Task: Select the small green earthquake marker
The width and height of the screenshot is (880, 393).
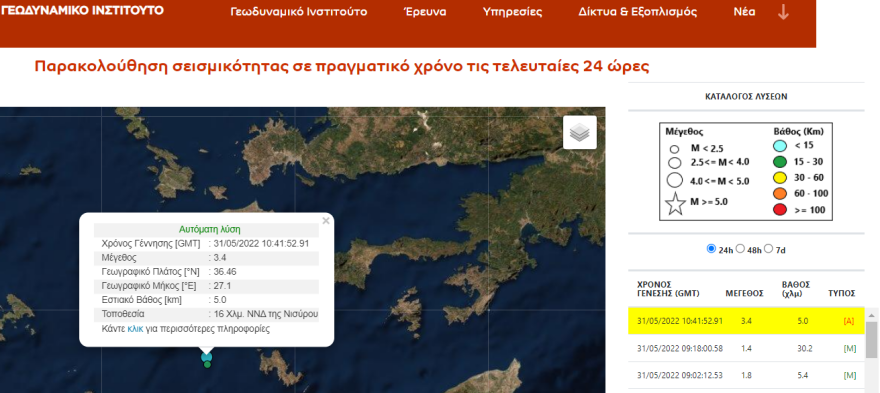Action: [x=207, y=365]
